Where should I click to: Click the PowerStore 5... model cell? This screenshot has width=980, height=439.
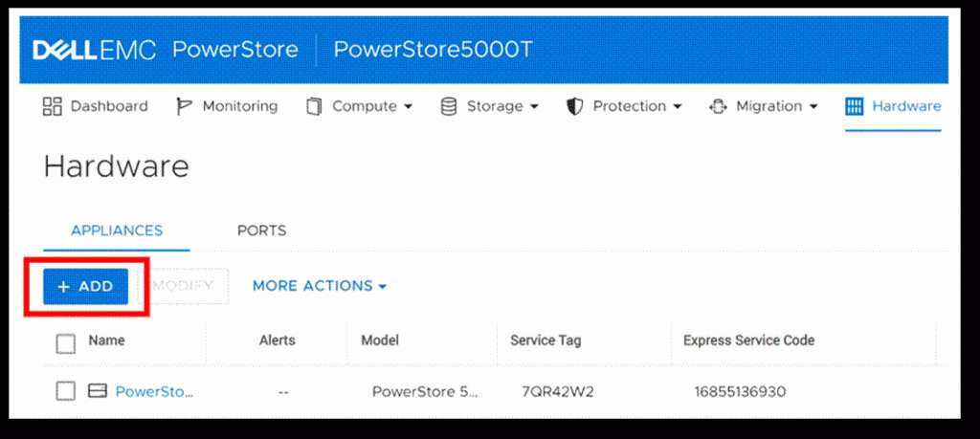[x=425, y=392]
